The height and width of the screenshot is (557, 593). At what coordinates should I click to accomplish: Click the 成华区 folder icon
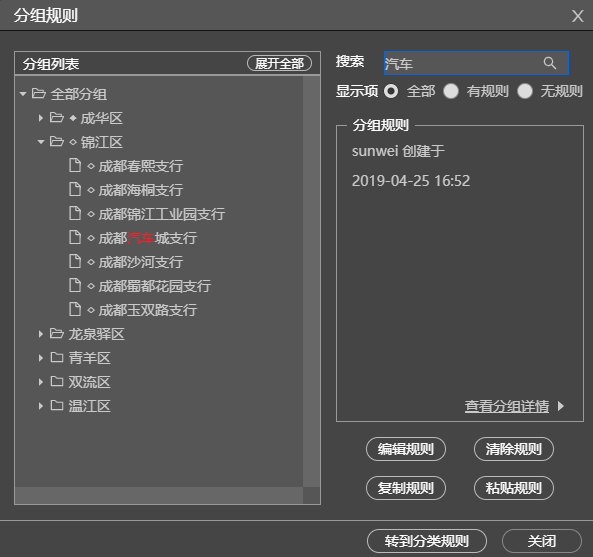tap(57, 118)
